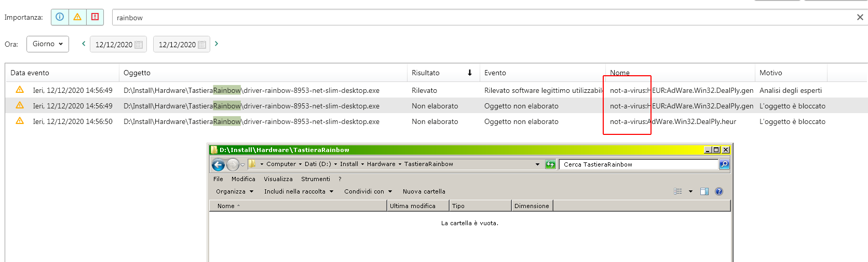This screenshot has width=868, height=262.
Task: Clear the rainbow search text
Action: 860,17
